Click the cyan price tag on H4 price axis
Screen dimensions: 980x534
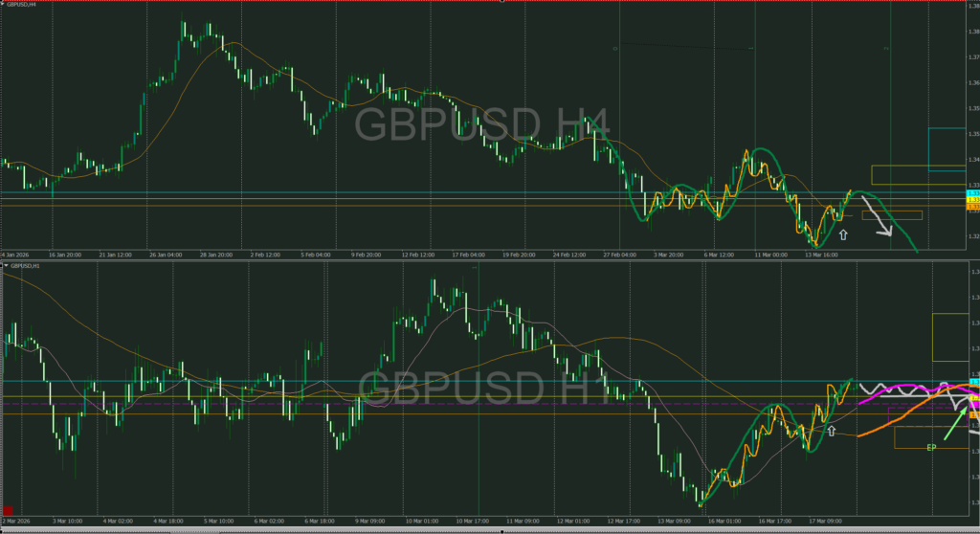[x=973, y=193]
